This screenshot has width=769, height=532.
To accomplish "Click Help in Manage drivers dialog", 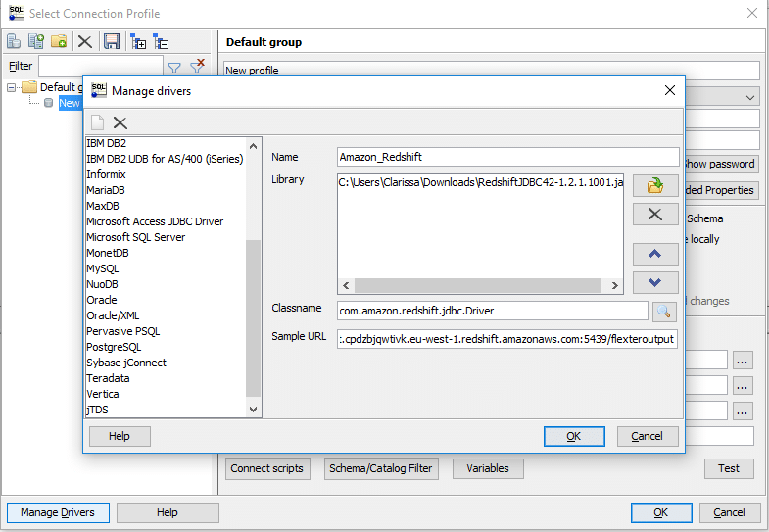I will (x=120, y=436).
